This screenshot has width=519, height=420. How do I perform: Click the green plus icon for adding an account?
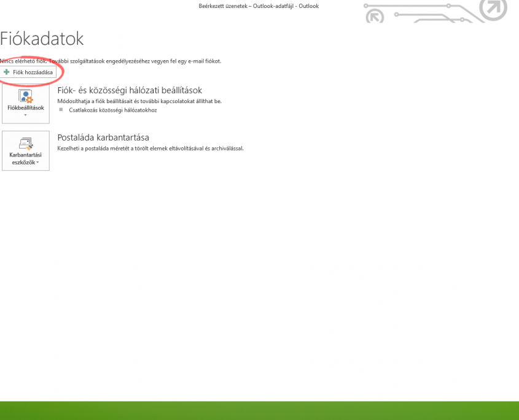pyautogui.click(x=7, y=72)
